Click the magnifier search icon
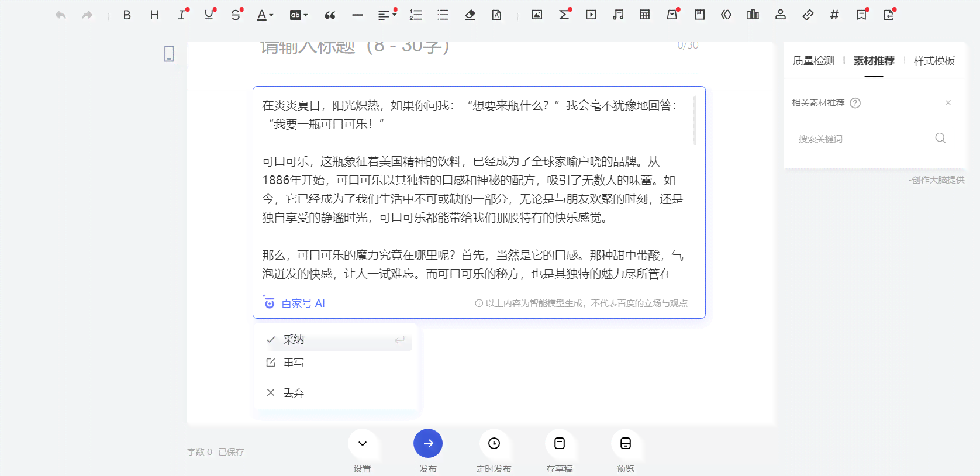Image resolution: width=980 pixels, height=476 pixels. [x=940, y=139]
